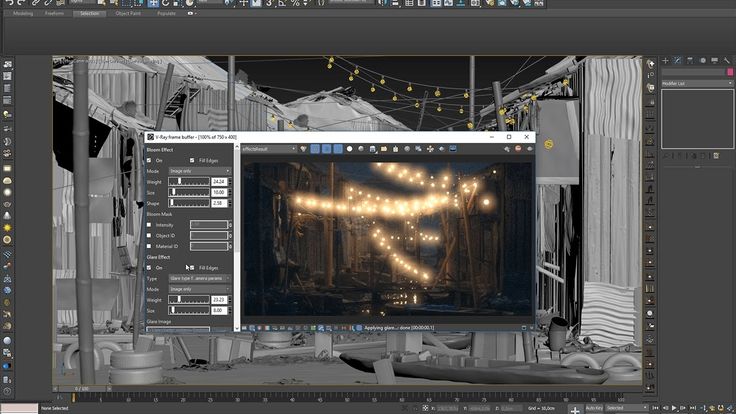Enable Bloom Mask Material ID checkbox
The height and width of the screenshot is (414, 736).
[149, 246]
